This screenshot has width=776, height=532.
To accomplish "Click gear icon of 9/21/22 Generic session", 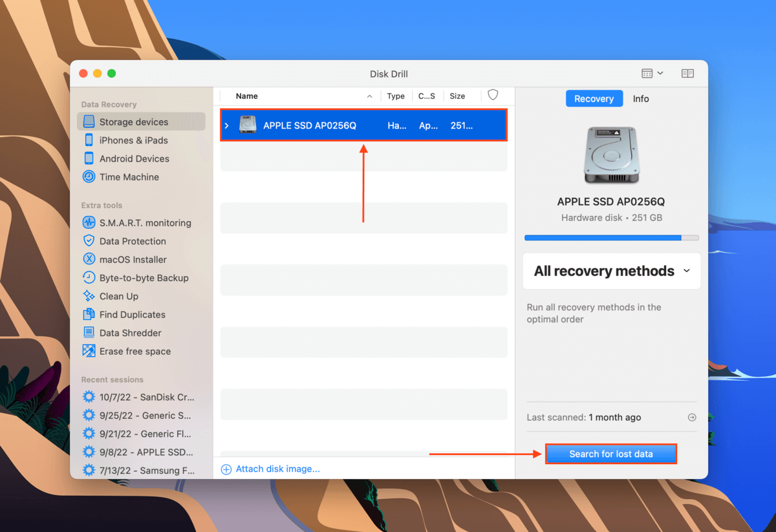I will coord(89,434).
